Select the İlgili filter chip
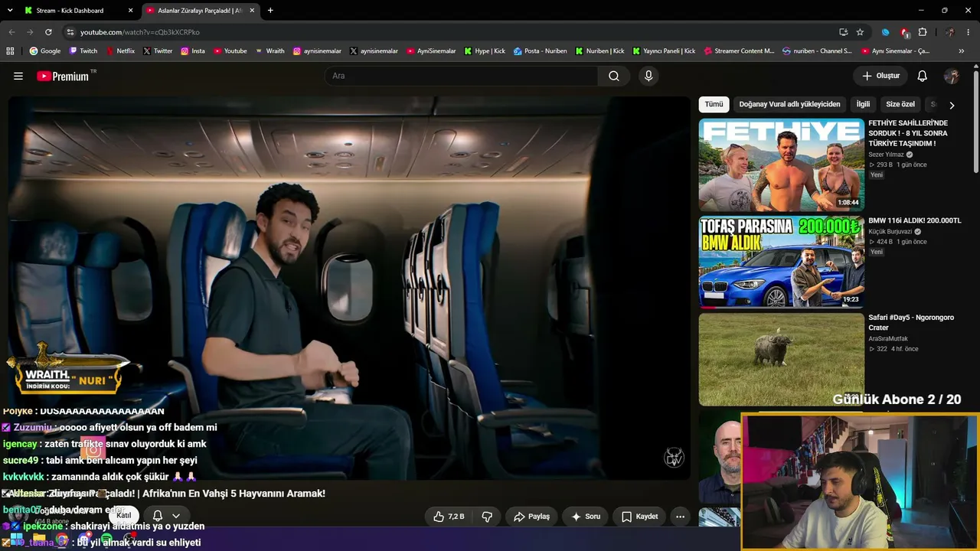The image size is (980, 551). (x=863, y=104)
